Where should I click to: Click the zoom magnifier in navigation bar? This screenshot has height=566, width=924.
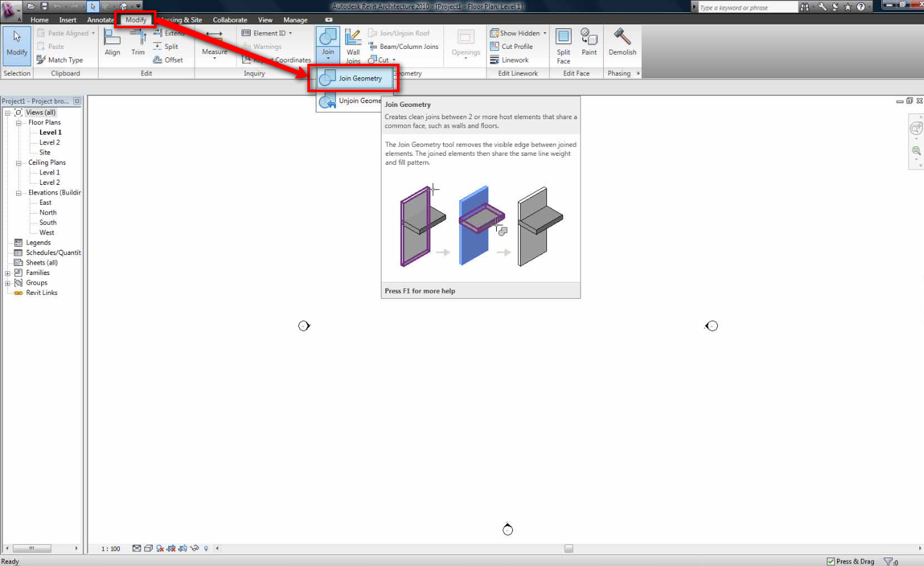point(916,151)
